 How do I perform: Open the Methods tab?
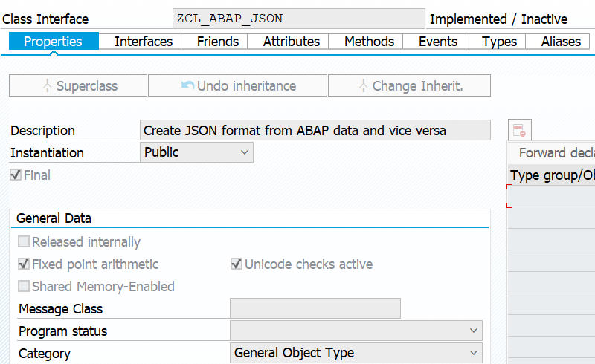click(x=369, y=41)
